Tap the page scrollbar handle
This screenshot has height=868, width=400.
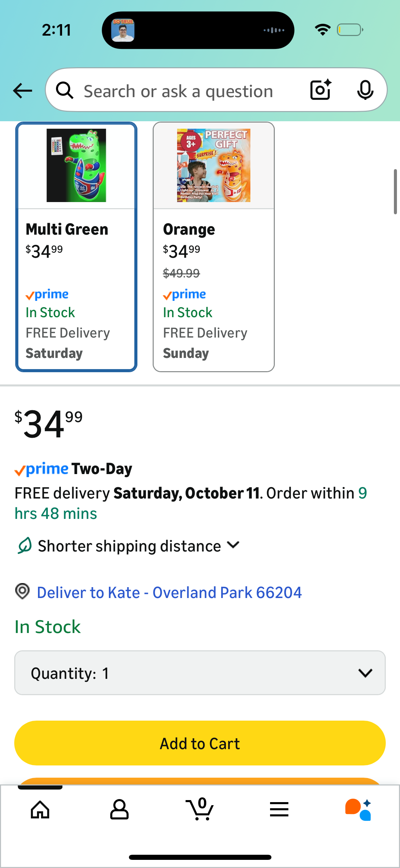tap(395, 192)
